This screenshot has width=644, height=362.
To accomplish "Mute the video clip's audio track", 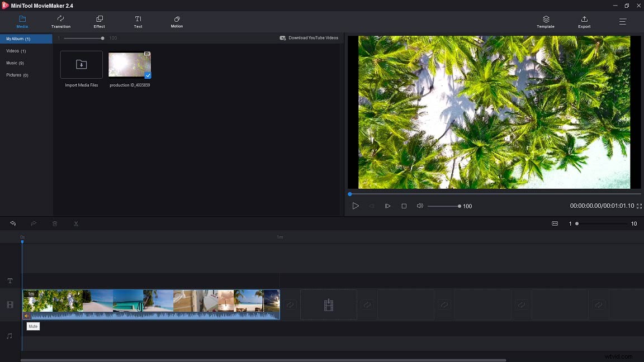I will coord(26,316).
